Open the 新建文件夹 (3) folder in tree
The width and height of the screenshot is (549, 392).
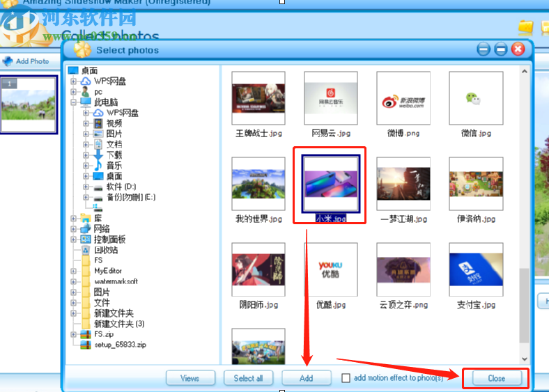click(119, 324)
